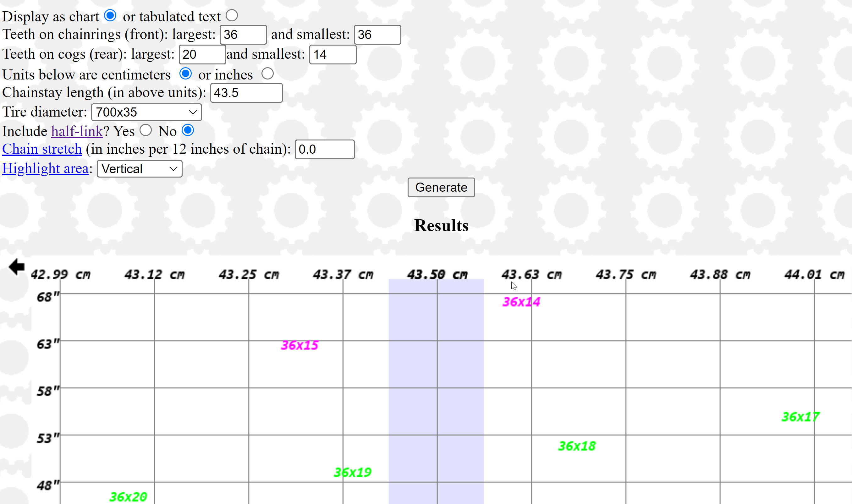The image size is (852, 504).
Task: Click the Chain stretch value field
Action: point(324,150)
